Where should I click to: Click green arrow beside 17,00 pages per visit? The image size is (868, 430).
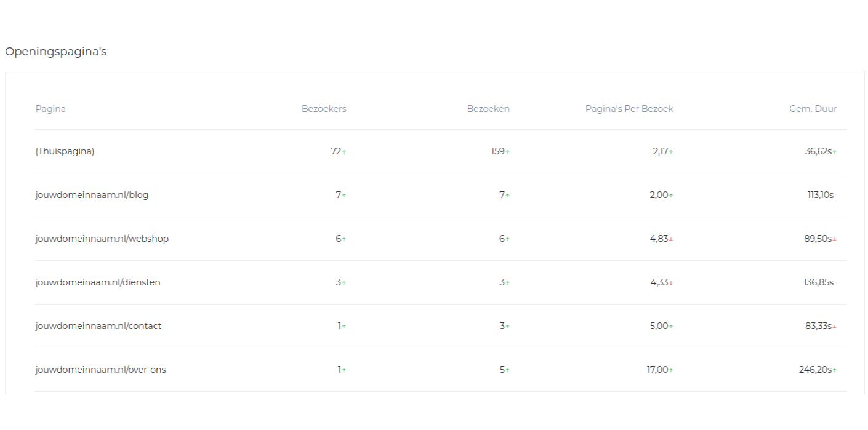point(671,370)
